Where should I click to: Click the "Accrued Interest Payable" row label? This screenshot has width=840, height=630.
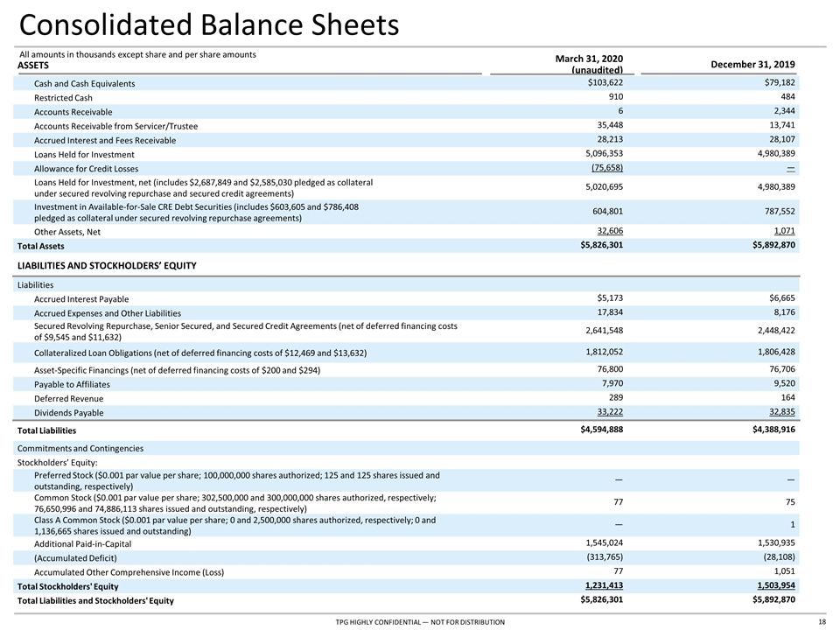[x=81, y=299]
